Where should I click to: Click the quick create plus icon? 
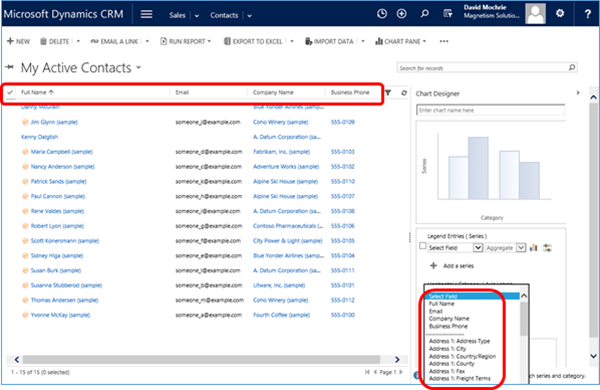[401, 14]
